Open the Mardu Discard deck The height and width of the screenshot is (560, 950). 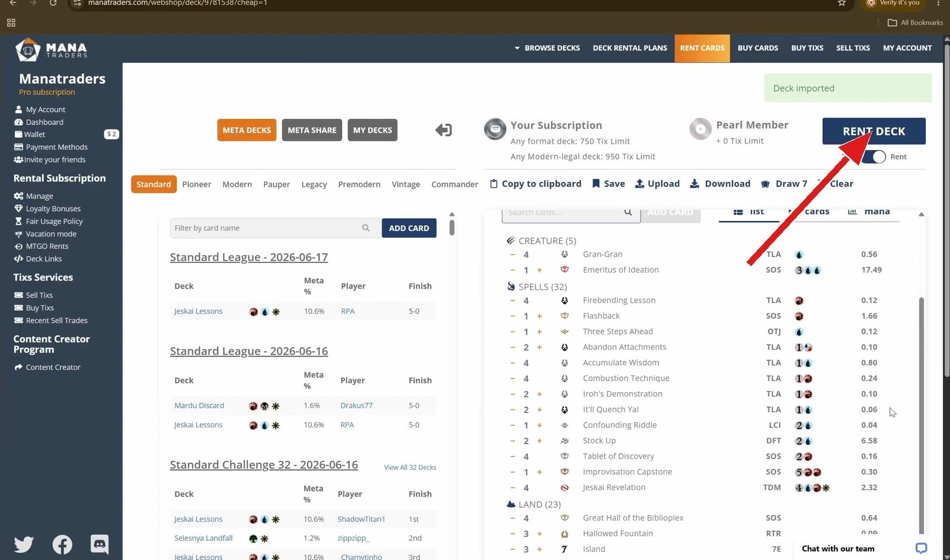click(199, 405)
